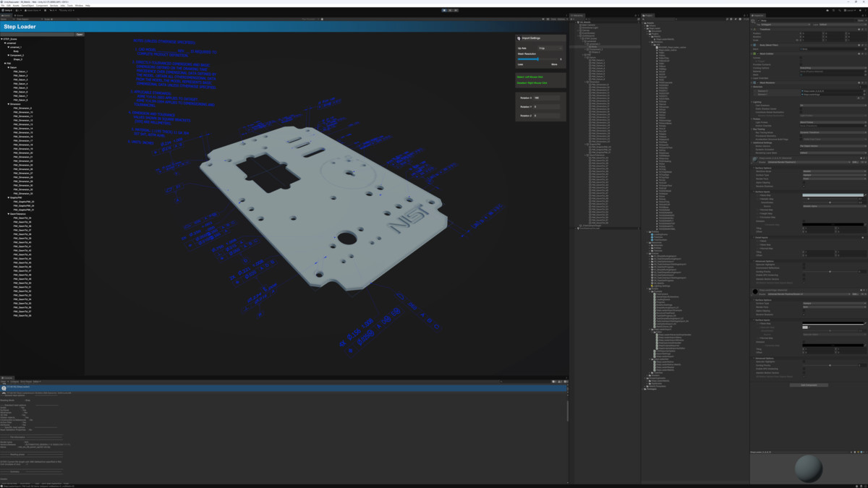Viewport: 868px width, 488px height.
Task: Start Play mode with the Play button
Action: tap(444, 10)
